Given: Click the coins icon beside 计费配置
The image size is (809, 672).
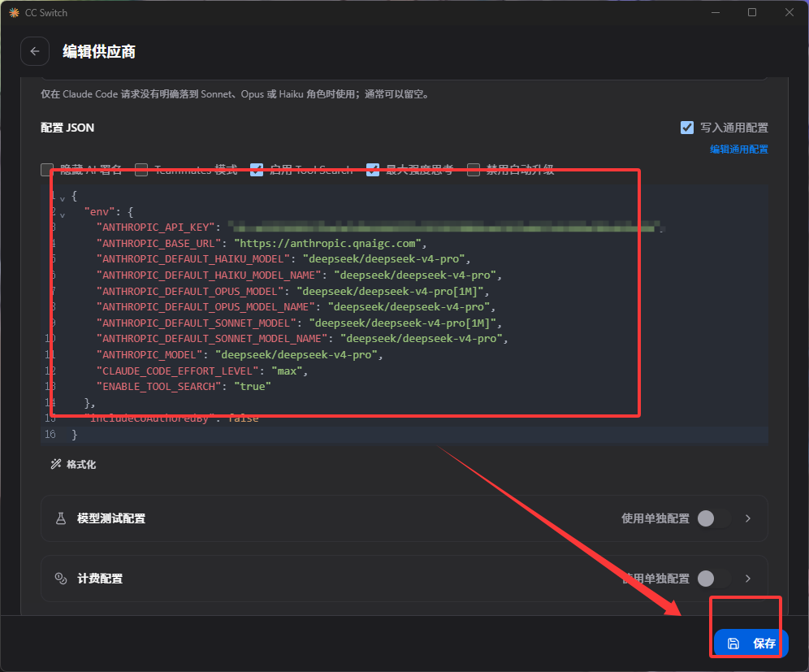Looking at the screenshot, I should click(61, 579).
